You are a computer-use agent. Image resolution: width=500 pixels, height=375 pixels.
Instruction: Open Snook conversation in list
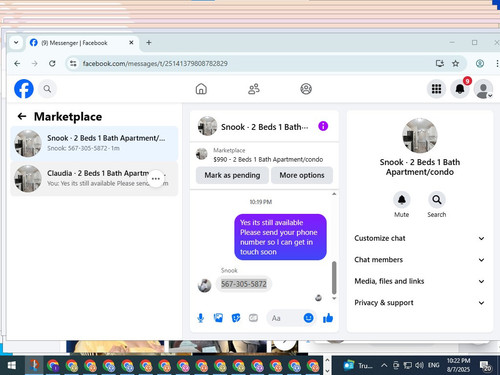click(94, 143)
